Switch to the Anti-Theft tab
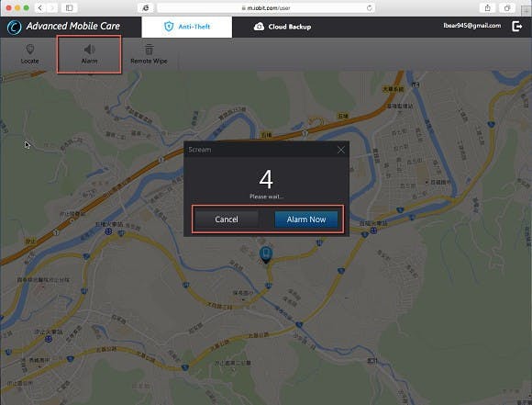 click(187, 27)
